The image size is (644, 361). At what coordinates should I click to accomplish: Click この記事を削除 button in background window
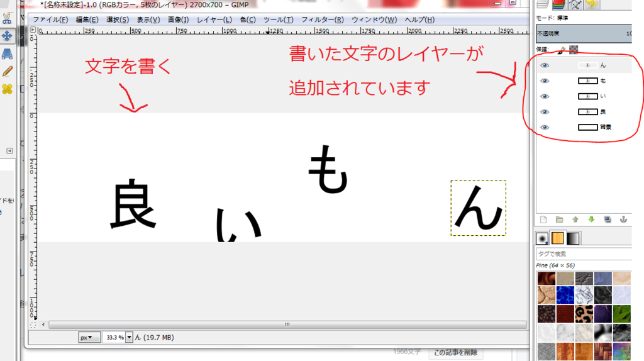pos(455,352)
